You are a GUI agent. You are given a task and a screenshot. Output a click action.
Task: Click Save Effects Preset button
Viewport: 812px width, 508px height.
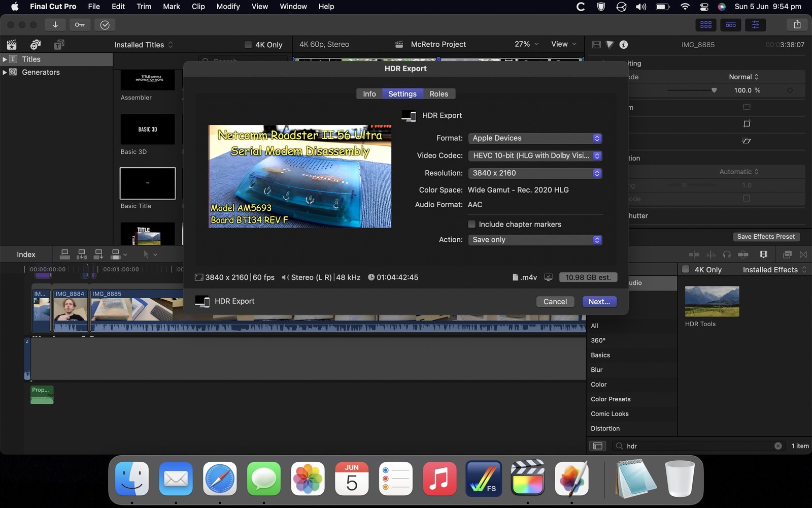pos(766,237)
